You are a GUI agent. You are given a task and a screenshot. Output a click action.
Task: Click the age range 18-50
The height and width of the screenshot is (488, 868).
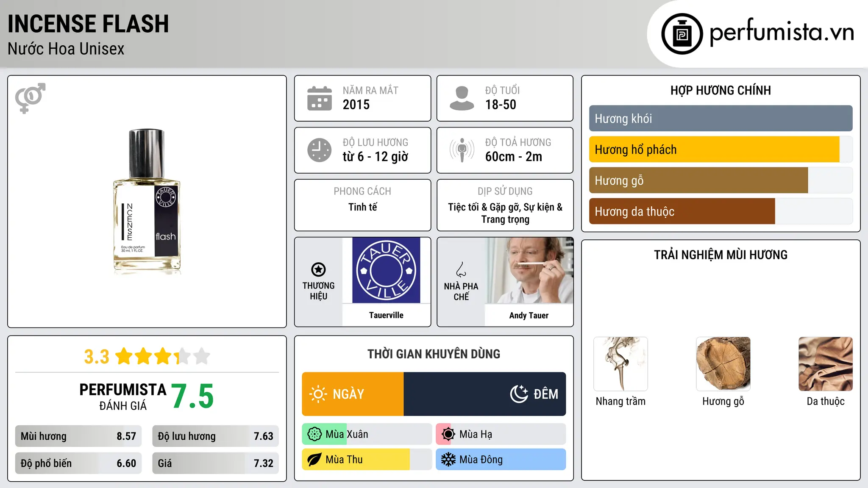click(x=501, y=105)
